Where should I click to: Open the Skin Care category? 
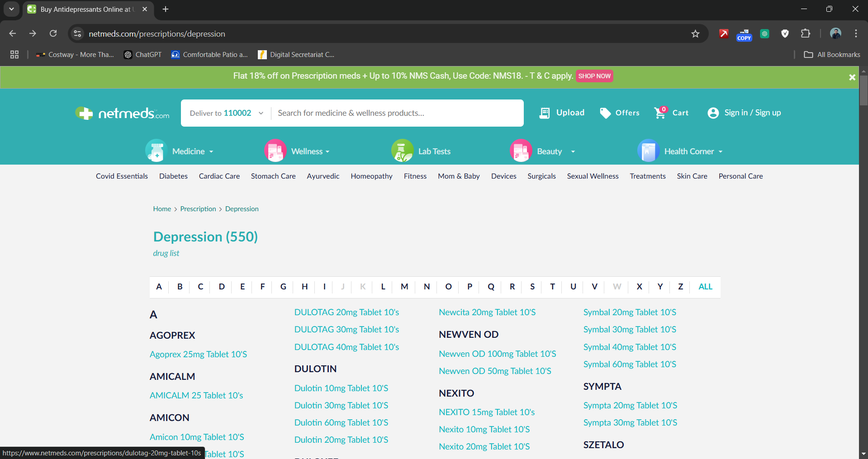[692, 176]
